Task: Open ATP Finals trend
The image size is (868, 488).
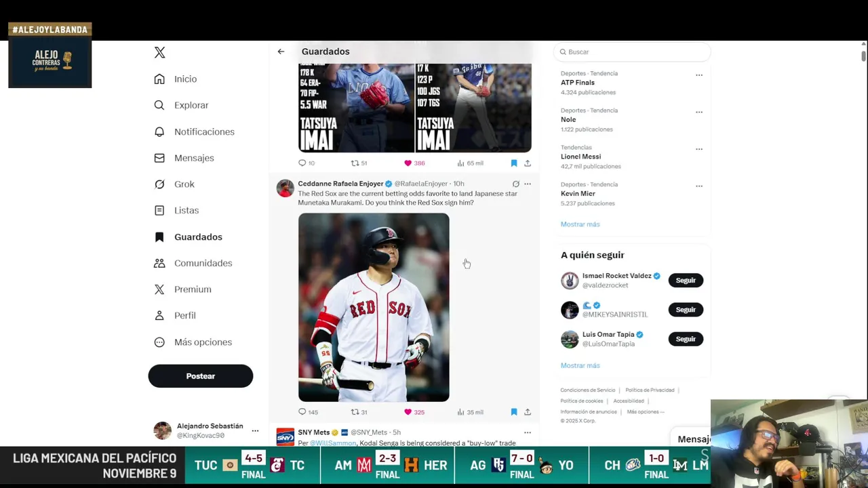Action: coord(578,83)
